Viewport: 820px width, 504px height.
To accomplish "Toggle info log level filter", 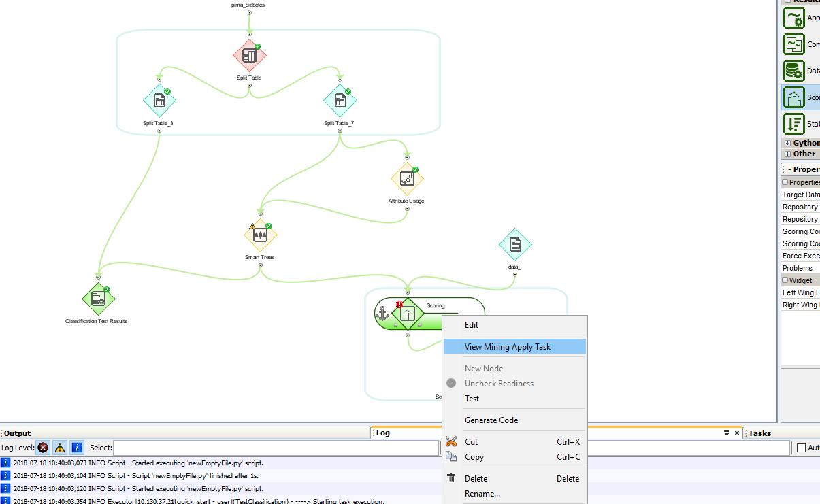I will coord(76,448).
